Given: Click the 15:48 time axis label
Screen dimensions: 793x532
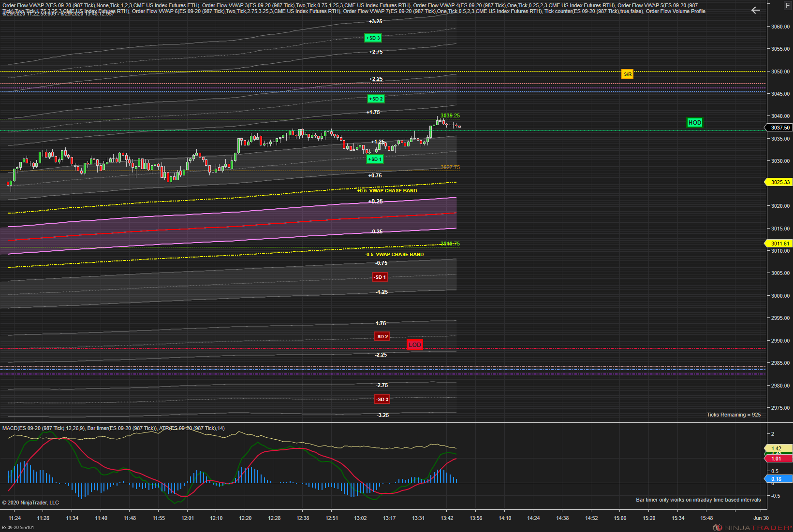Looking at the screenshot, I should [706, 518].
